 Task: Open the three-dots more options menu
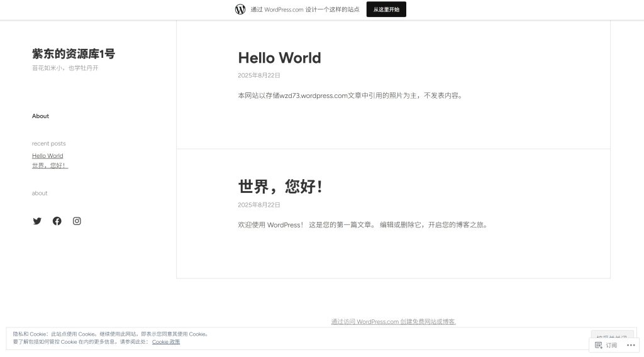tap(631, 345)
